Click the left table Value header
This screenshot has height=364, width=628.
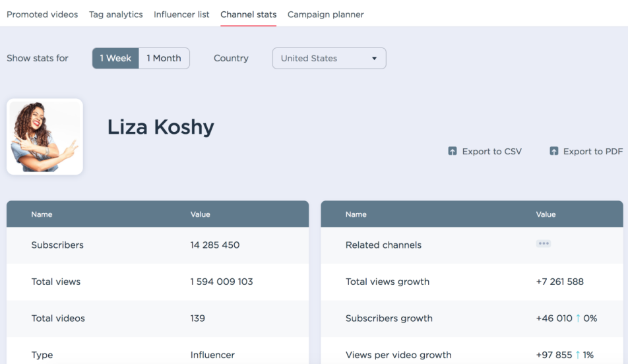pos(201,214)
